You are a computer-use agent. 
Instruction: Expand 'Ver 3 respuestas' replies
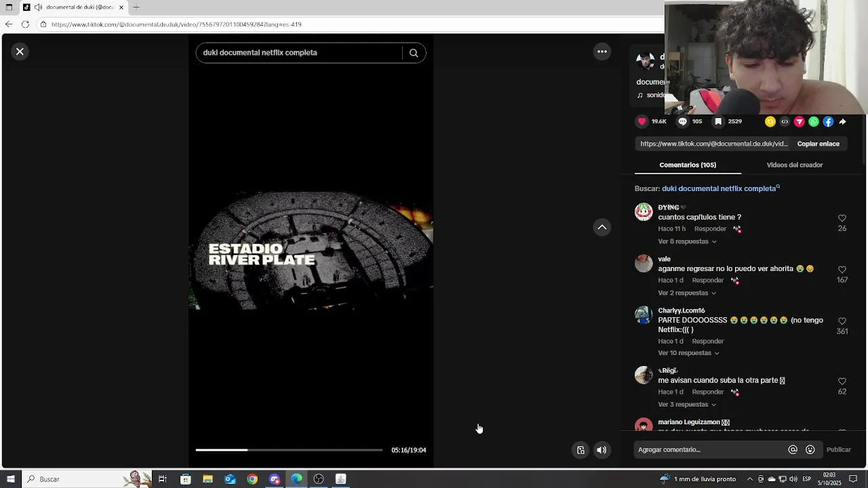pos(687,405)
